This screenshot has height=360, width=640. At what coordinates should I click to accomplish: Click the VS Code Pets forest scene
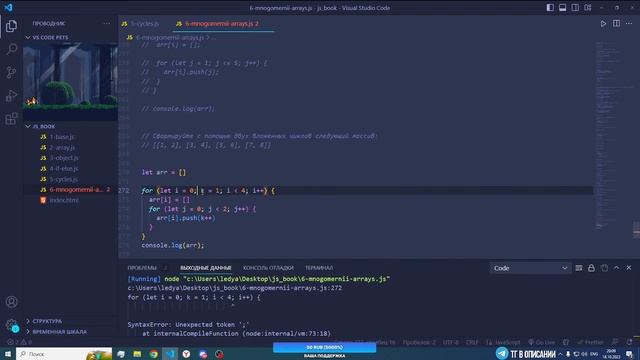pos(70,82)
